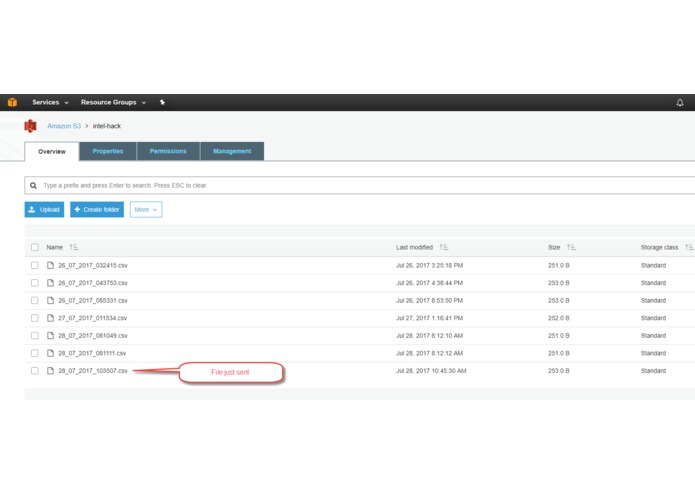
Task: Sort by Name column arrow icon
Action: (x=74, y=247)
